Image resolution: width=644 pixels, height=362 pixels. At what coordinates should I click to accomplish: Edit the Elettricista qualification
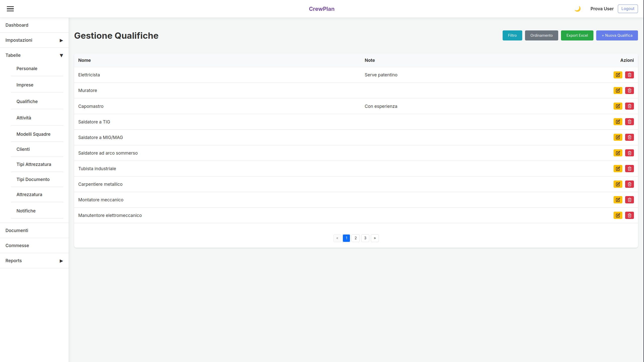618,75
